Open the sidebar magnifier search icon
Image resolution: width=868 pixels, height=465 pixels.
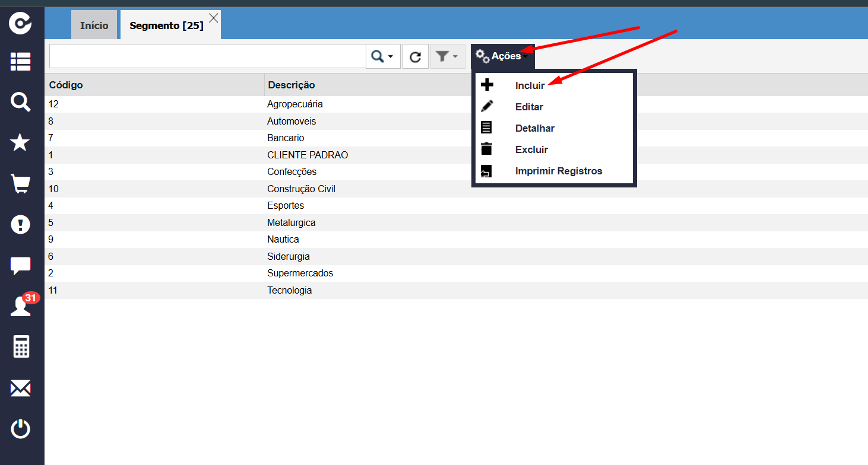pos(21,102)
